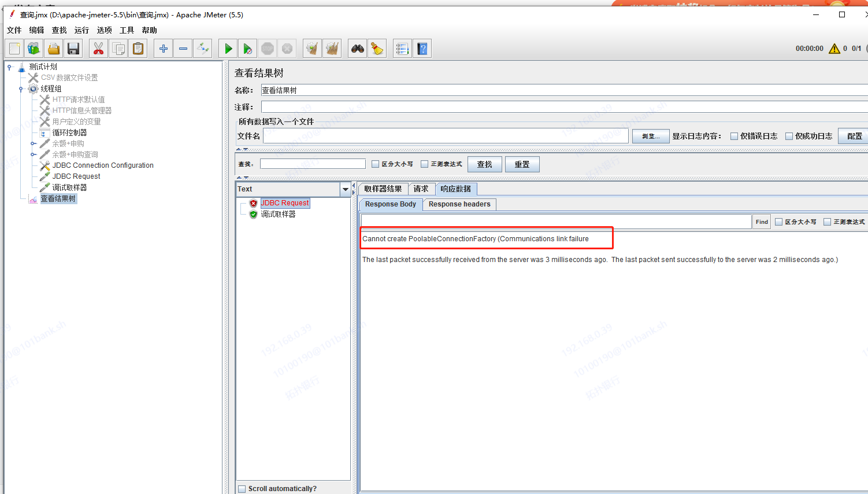868x494 pixels.
Task: Click the Add element plus icon
Action: (x=163, y=48)
